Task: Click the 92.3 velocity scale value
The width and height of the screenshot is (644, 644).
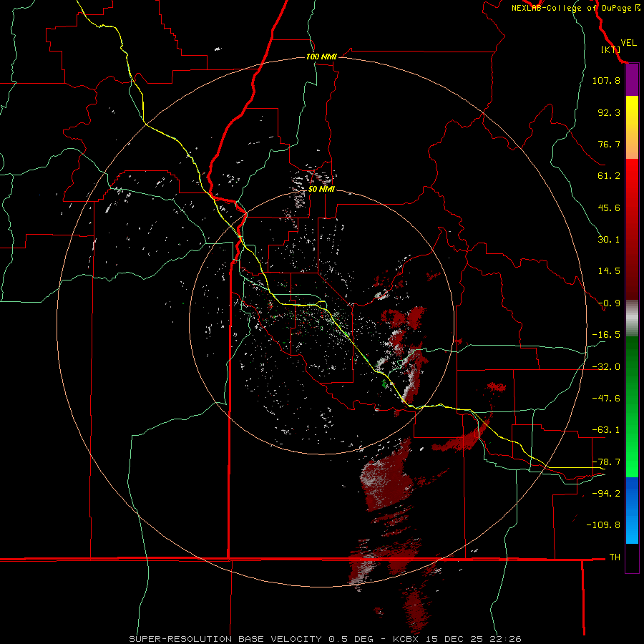Action: coord(609,112)
